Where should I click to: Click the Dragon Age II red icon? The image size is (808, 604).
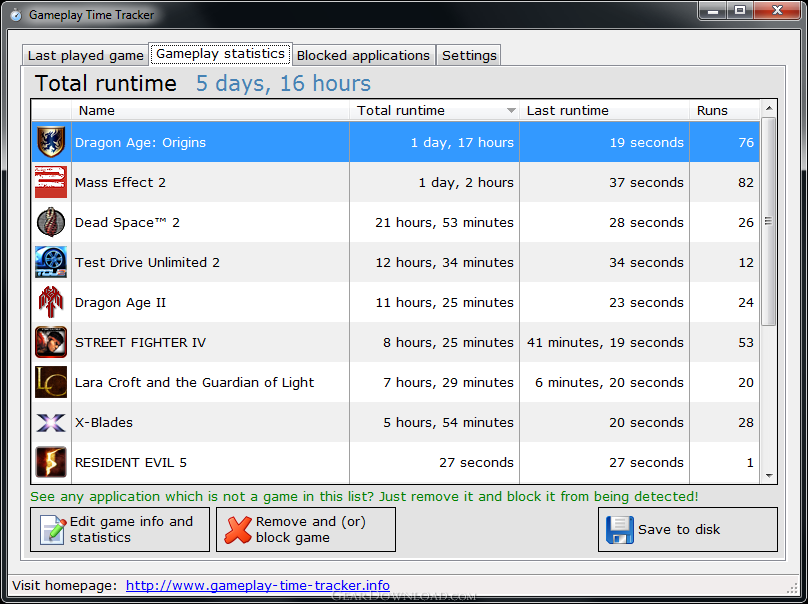(51, 302)
